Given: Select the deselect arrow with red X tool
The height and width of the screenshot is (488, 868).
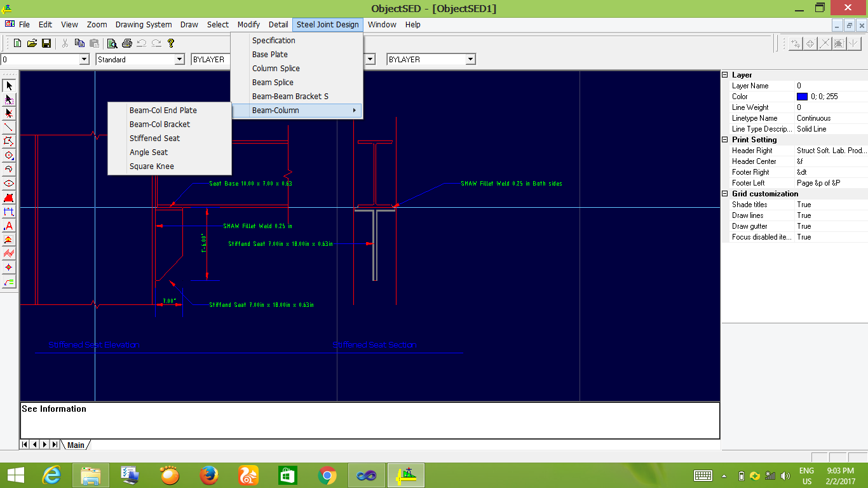Looking at the screenshot, I should tap(9, 114).
